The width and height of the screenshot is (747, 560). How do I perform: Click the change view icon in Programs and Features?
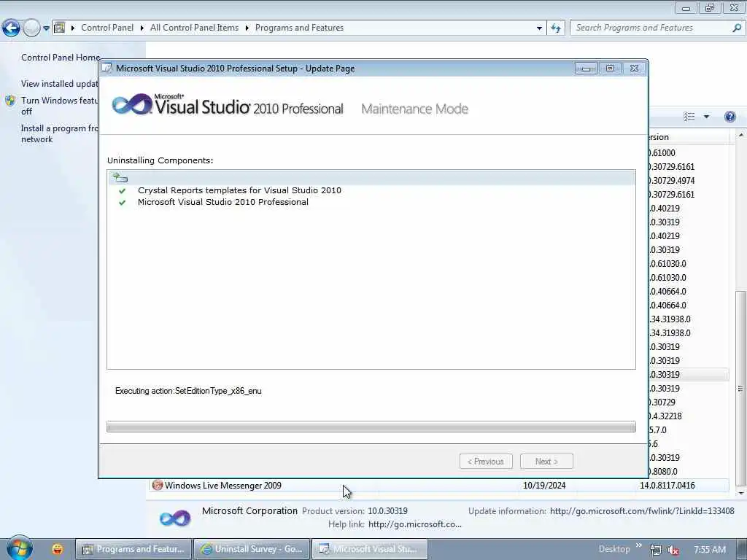coord(689,117)
